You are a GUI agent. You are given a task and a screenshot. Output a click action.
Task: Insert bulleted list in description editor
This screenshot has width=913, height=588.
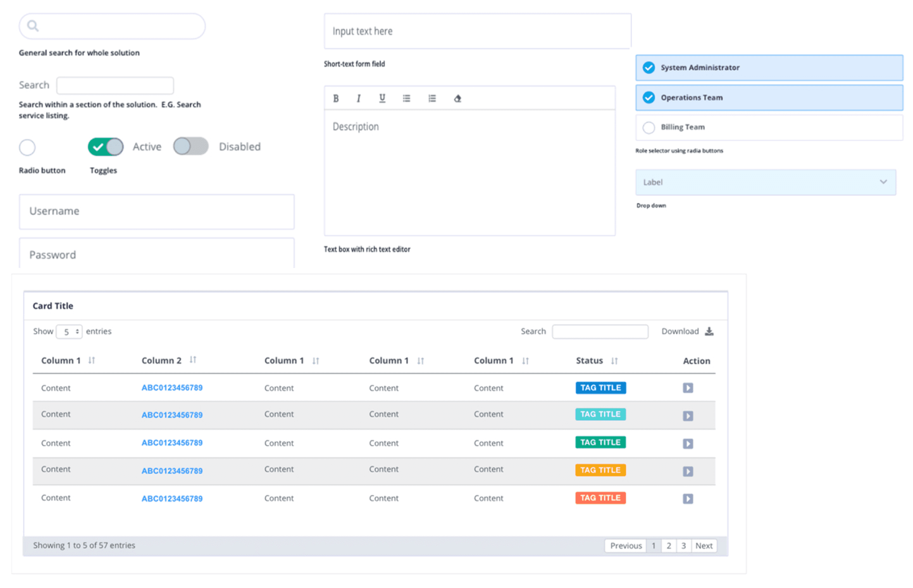[406, 98]
